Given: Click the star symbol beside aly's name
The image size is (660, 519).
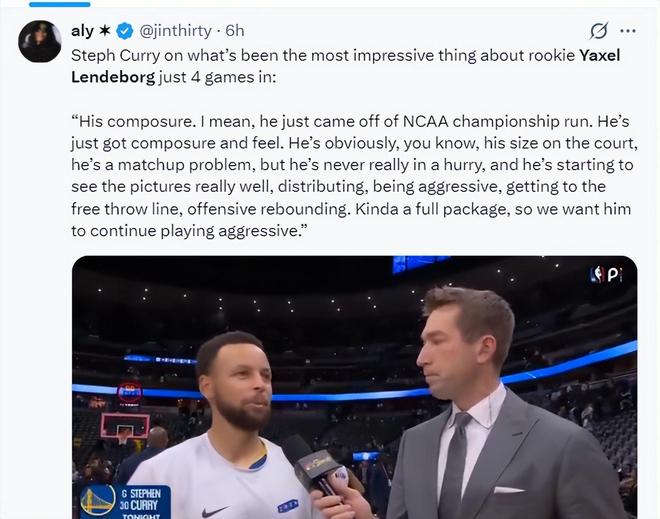Looking at the screenshot, I should tap(105, 31).
